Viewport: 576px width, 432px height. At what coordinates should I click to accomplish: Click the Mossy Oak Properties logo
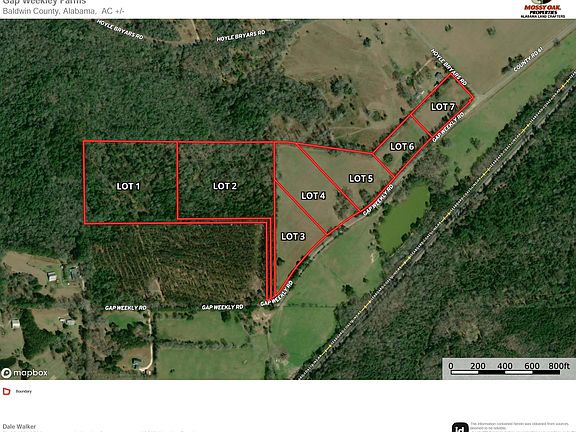click(x=543, y=9)
